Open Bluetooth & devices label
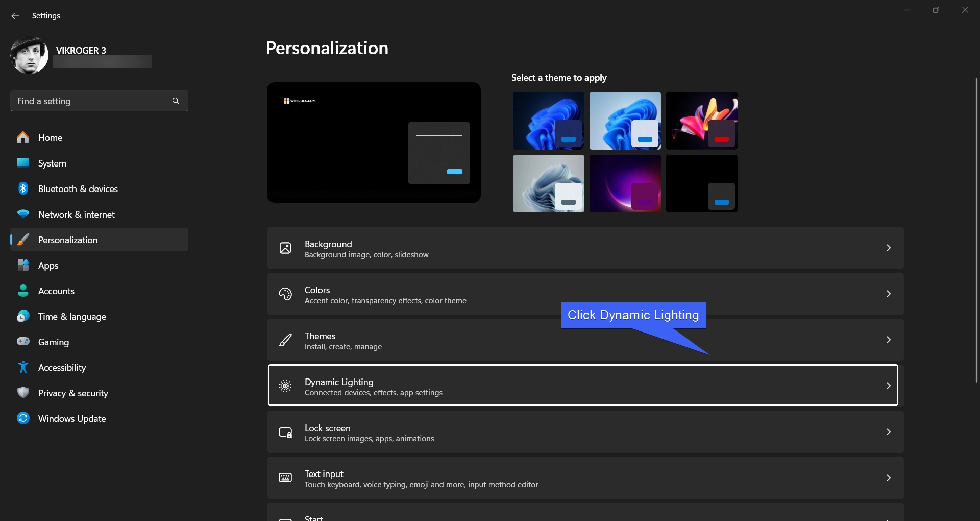The height and width of the screenshot is (521, 980). pyautogui.click(x=78, y=189)
